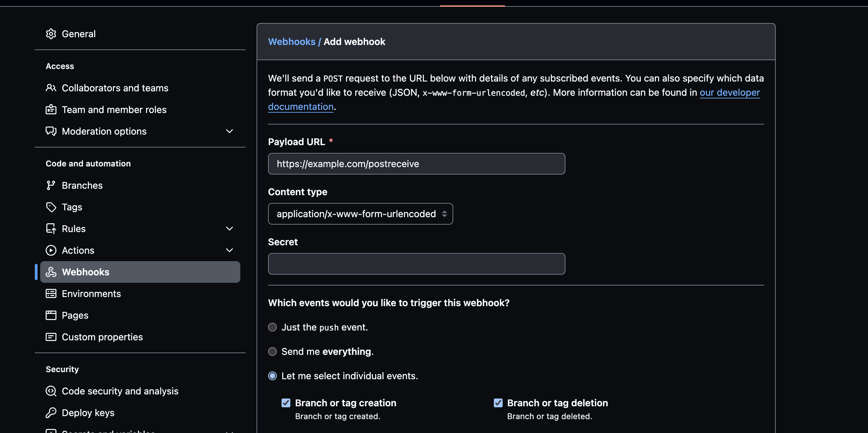Go to Deploy keys settings
This screenshot has height=433, width=868.
pyautogui.click(x=140, y=413)
